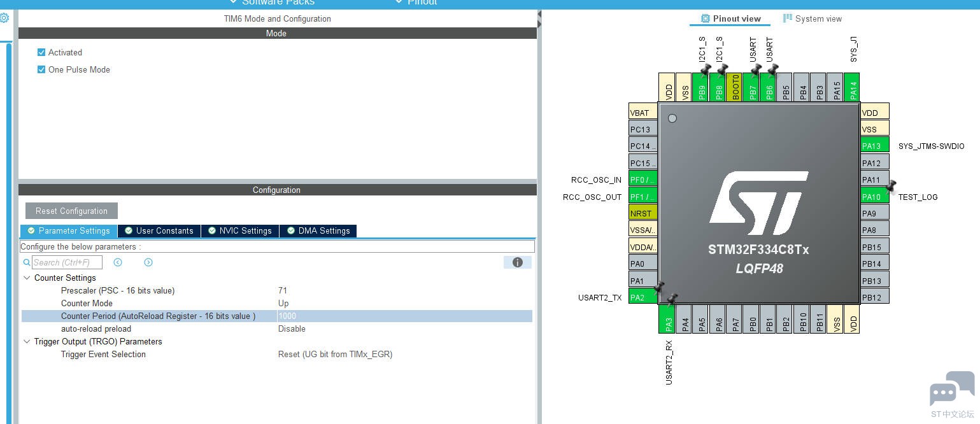The image size is (980, 424).
Task: Click the NRST pin
Action: click(x=643, y=213)
